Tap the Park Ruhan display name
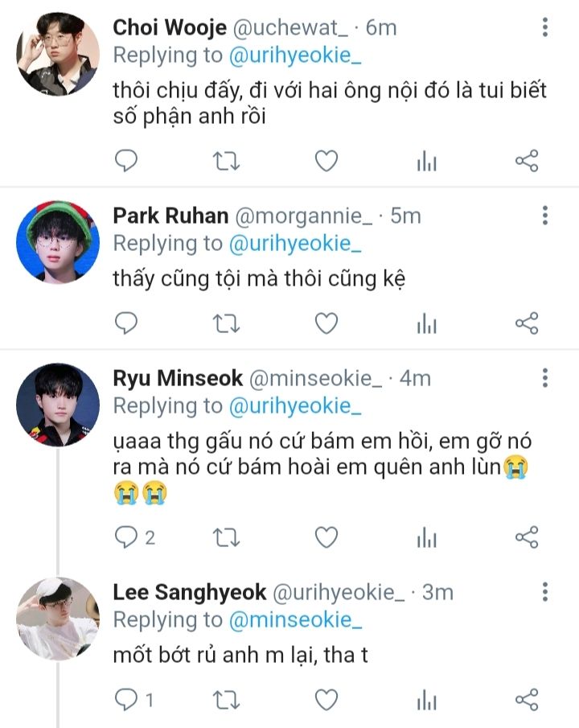 tap(170, 216)
